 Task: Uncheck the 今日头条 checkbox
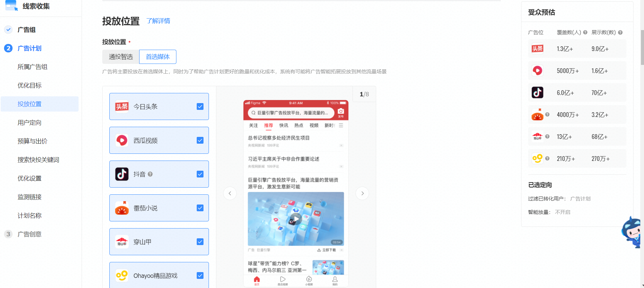200,106
